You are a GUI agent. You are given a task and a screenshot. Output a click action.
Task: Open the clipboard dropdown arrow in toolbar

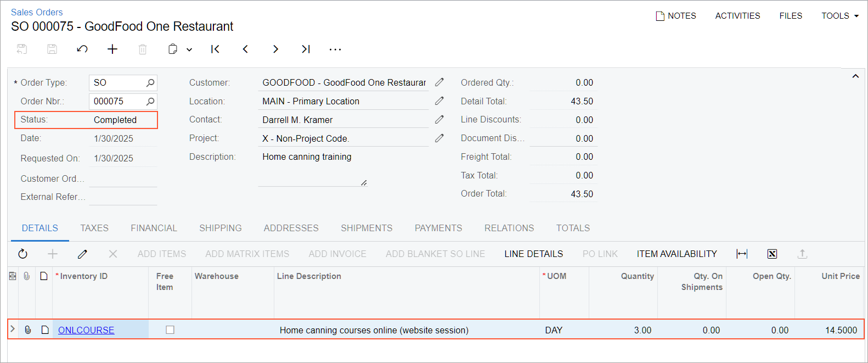point(189,49)
